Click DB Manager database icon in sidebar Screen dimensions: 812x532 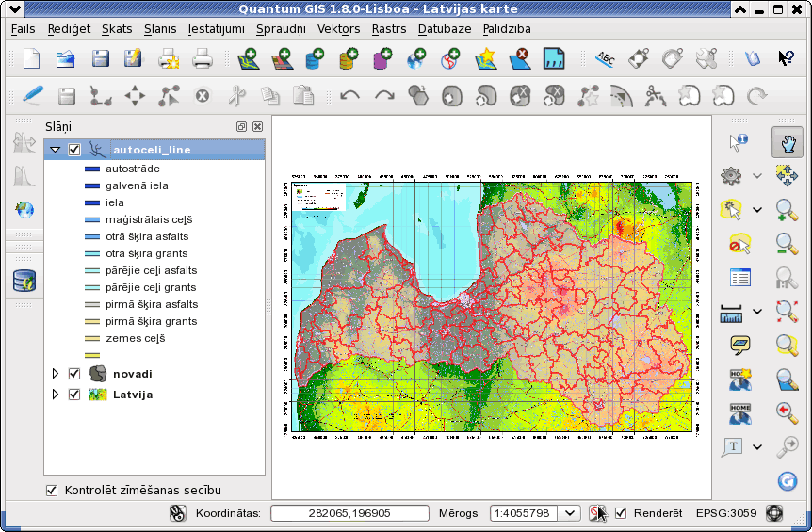point(24,281)
